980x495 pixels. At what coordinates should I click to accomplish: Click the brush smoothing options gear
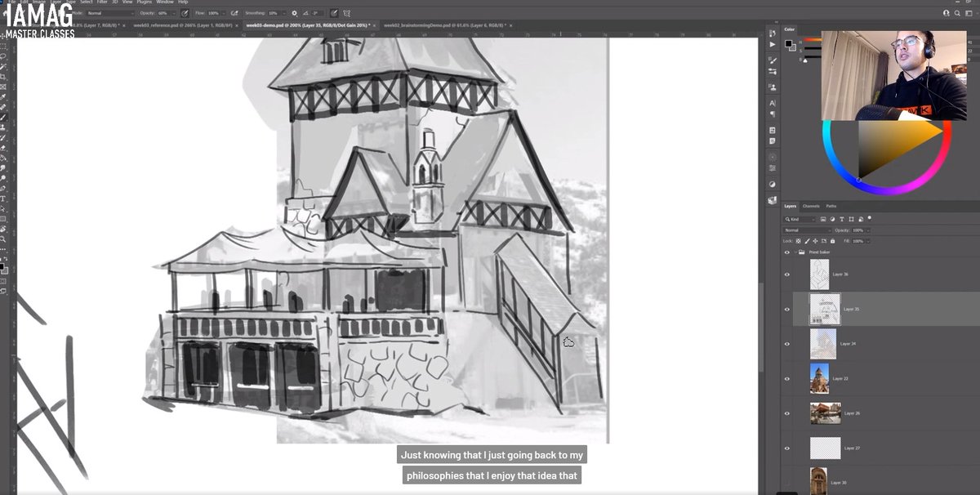click(295, 13)
